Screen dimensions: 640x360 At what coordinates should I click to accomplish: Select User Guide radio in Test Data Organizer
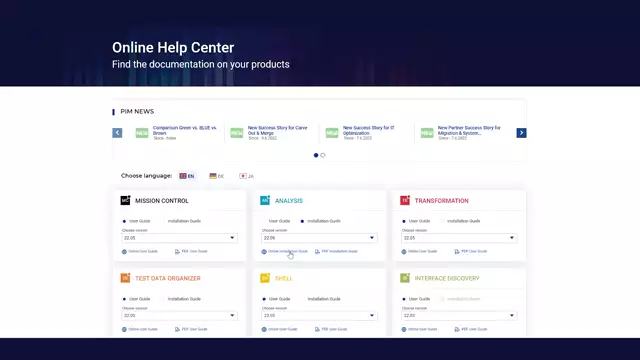click(x=124, y=299)
